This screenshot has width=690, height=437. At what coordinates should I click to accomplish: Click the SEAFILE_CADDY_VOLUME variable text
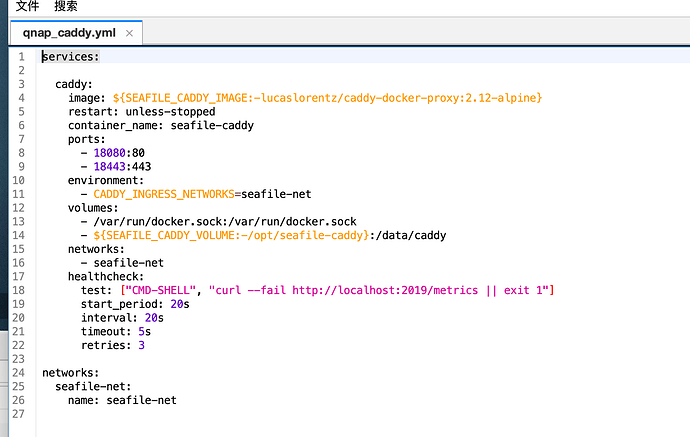click(231, 235)
